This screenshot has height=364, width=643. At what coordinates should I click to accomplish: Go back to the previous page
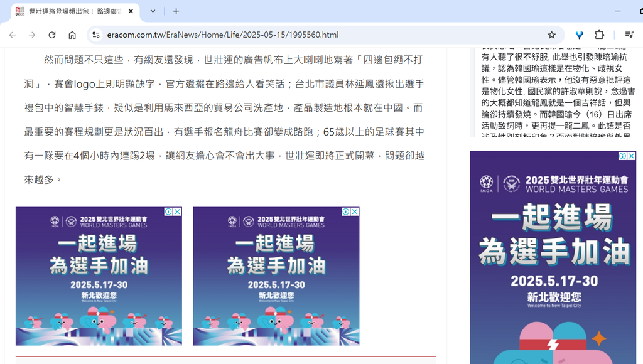(13, 35)
